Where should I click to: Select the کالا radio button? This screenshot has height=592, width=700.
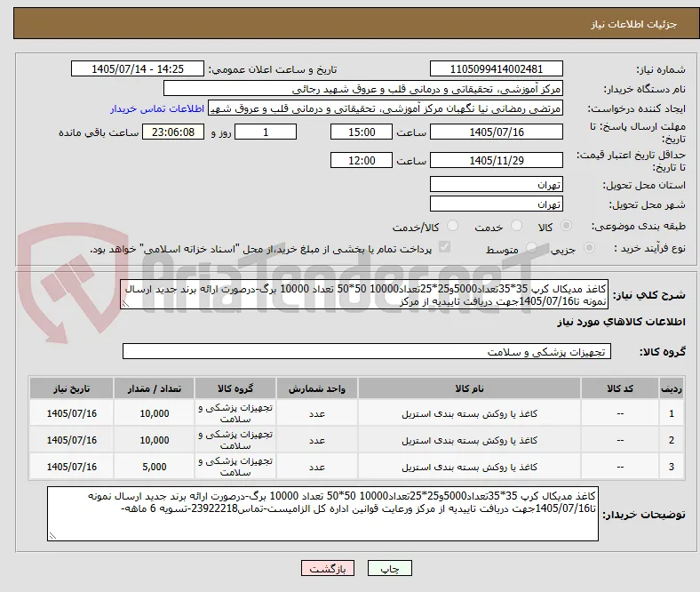[x=566, y=226]
